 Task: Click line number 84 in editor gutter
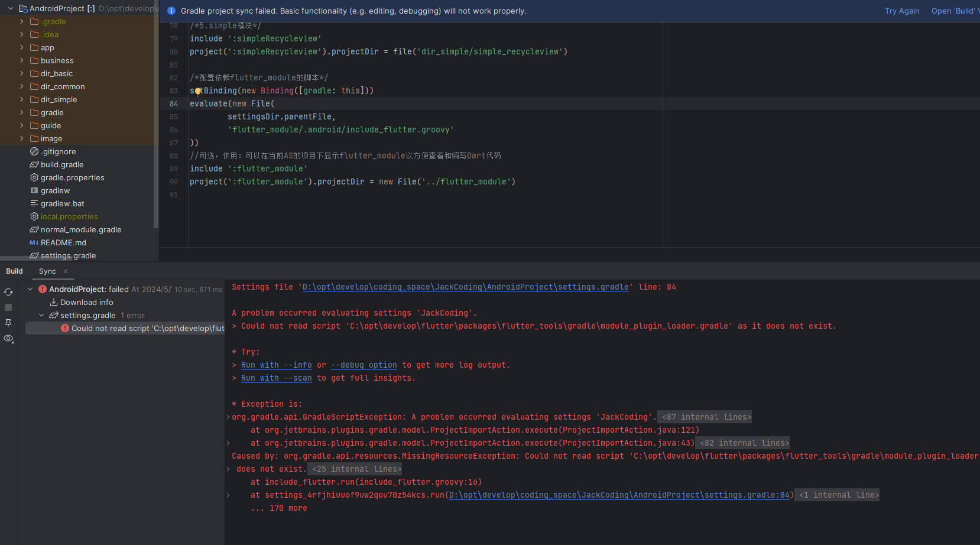174,103
